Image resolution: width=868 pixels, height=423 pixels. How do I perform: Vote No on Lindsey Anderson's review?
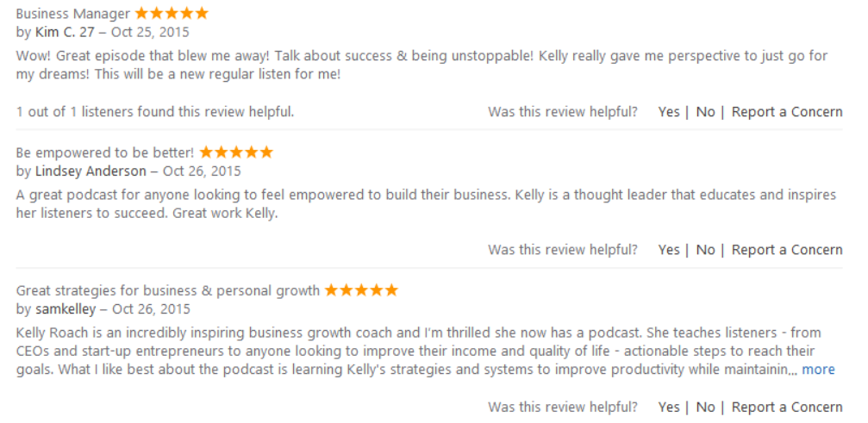(705, 250)
